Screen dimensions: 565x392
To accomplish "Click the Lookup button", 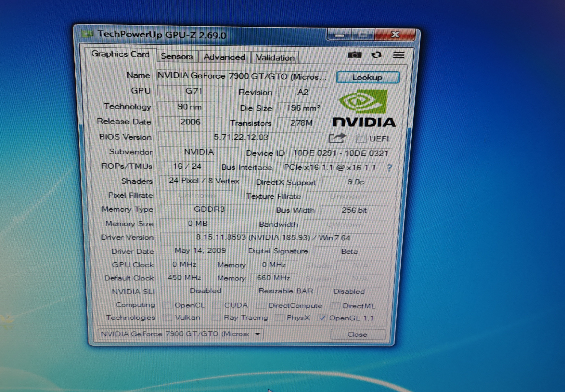I will pos(368,77).
